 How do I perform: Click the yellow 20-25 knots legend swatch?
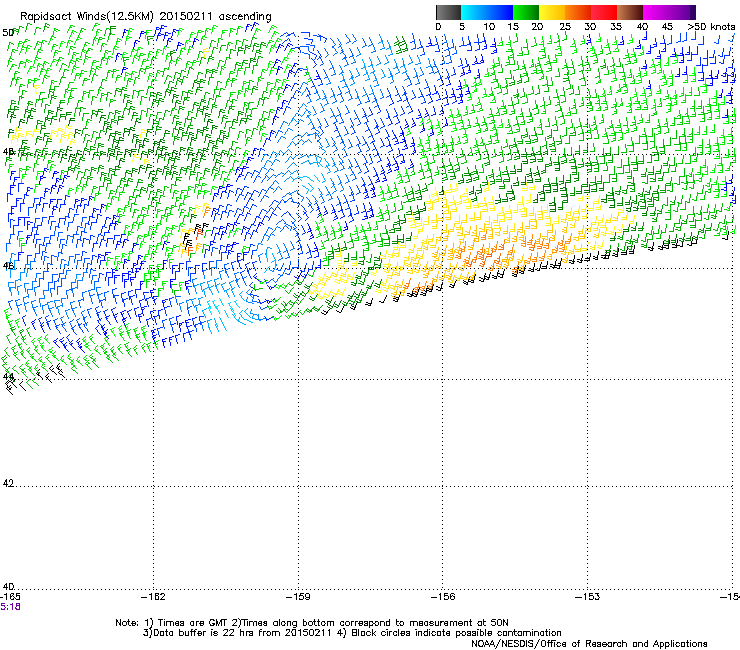tap(552, 12)
